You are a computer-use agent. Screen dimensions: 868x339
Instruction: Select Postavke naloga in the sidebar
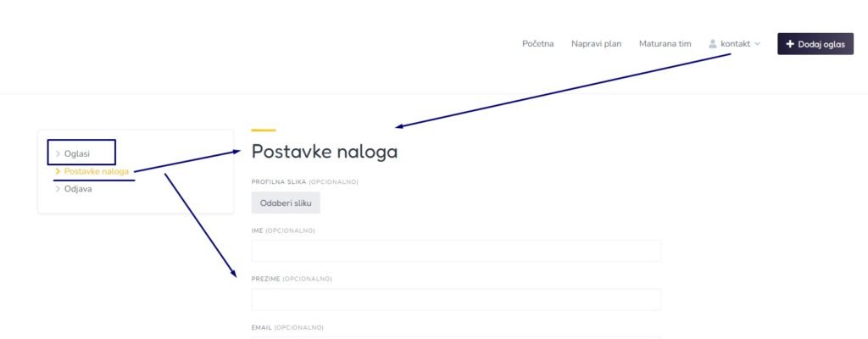pos(96,171)
